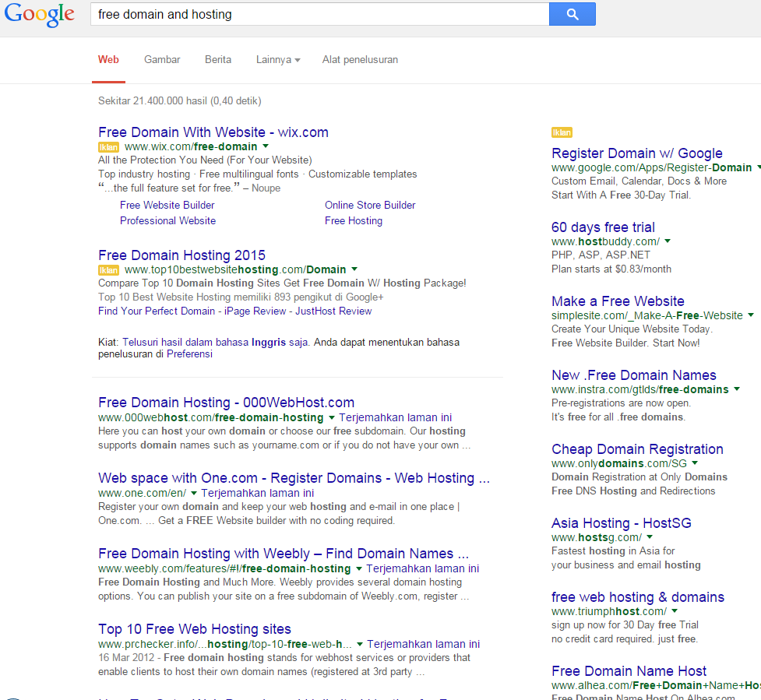Expand arrow beside simplesite.com URL
The width and height of the screenshot is (761, 700).
pos(750,315)
